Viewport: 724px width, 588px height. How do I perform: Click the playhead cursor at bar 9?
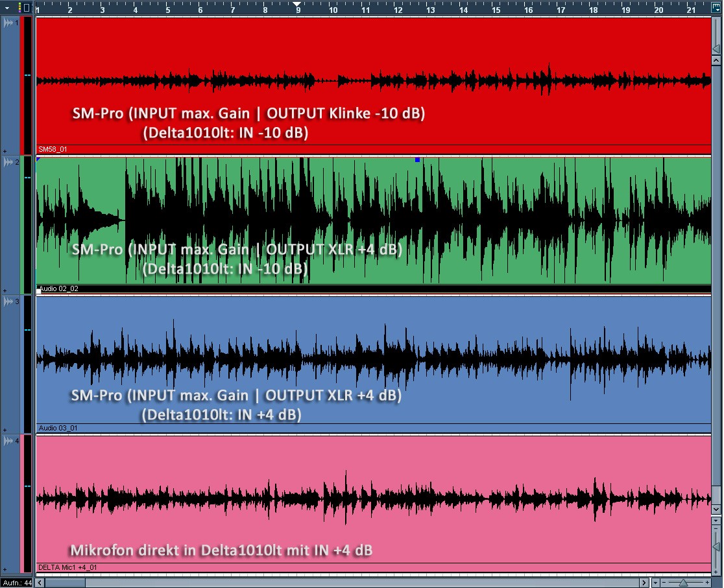pos(297,4)
